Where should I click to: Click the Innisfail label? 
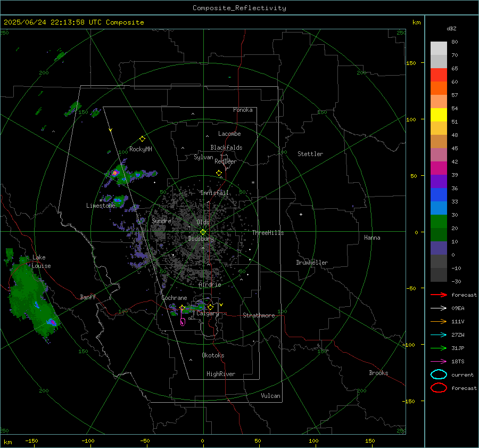click(214, 193)
